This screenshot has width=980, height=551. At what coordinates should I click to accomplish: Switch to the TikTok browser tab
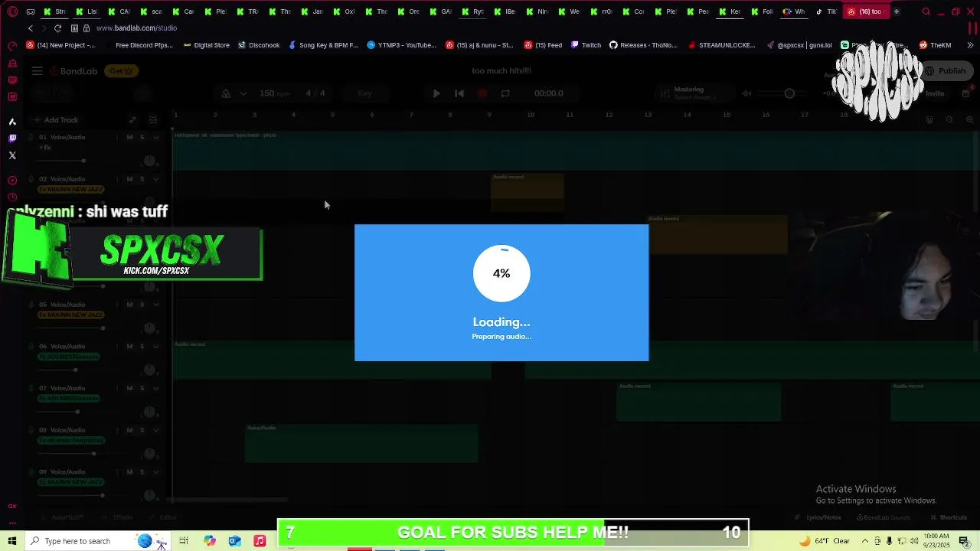(x=826, y=11)
